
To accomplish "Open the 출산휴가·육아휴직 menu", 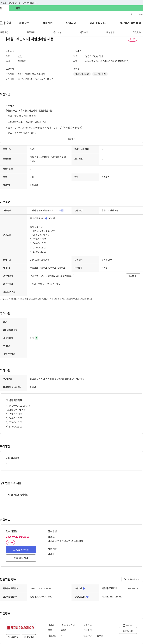I will [x=130, y=23].
